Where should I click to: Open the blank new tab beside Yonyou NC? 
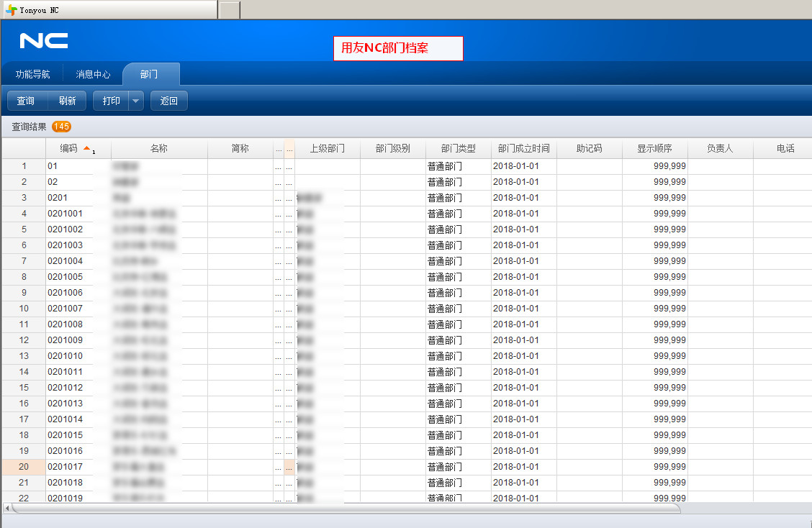pos(229,10)
